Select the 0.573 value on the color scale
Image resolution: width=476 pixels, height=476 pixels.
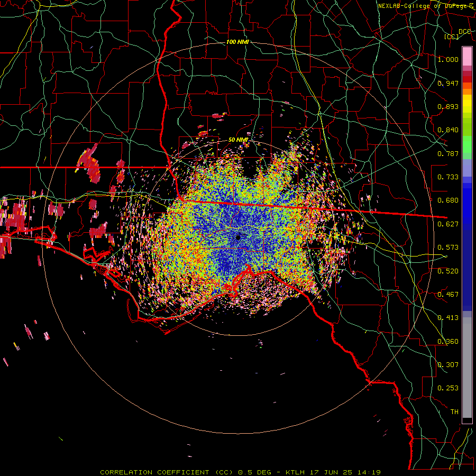(448, 248)
